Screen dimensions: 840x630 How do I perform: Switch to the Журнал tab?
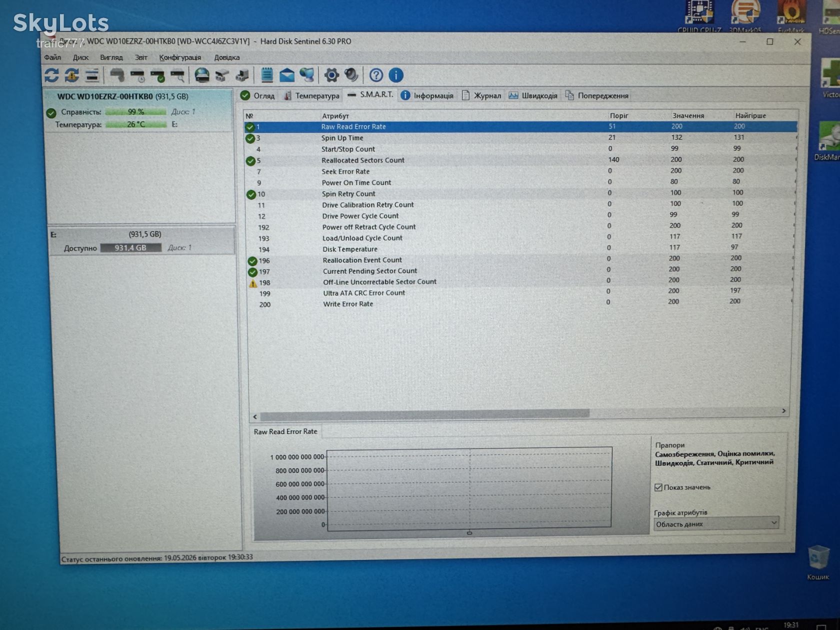[x=481, y=95]
